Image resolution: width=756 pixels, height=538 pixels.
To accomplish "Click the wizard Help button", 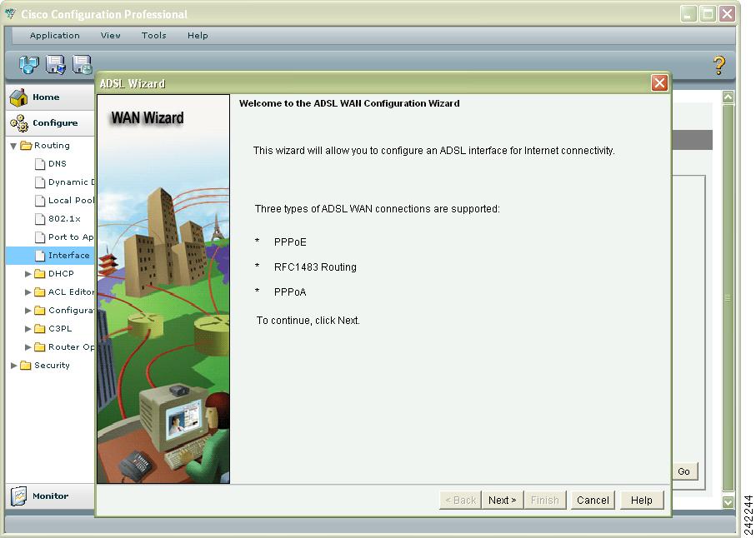I will [x=642, y=501].
